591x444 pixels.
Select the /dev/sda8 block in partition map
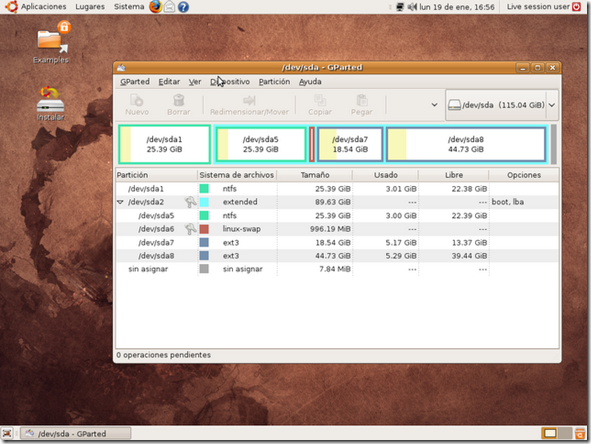466,144
